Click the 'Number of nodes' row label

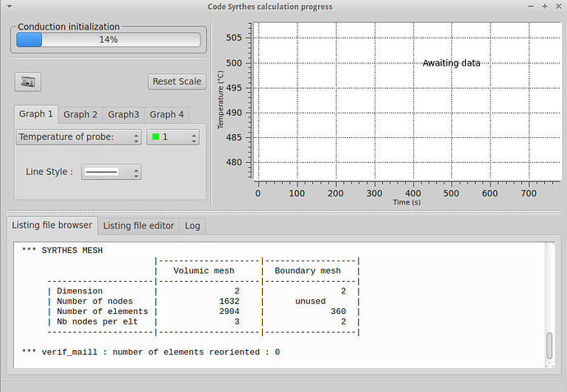pyautogui.click(x=94, y=302)
